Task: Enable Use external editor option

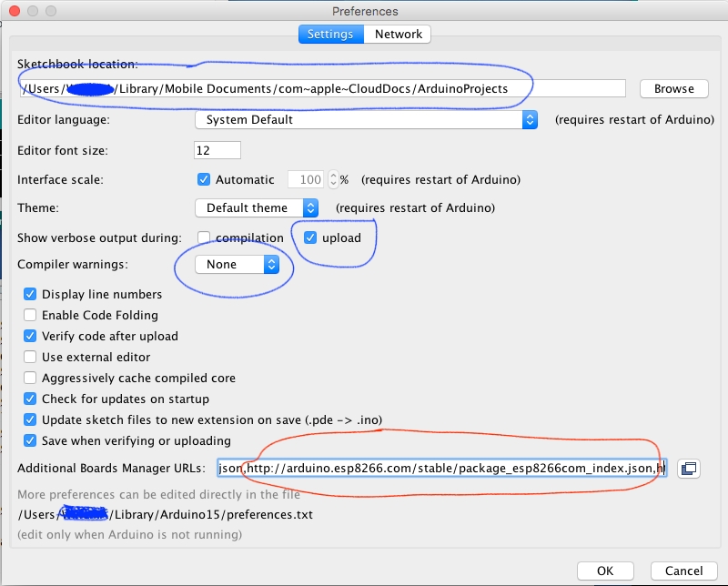Action: click(30, 357)
